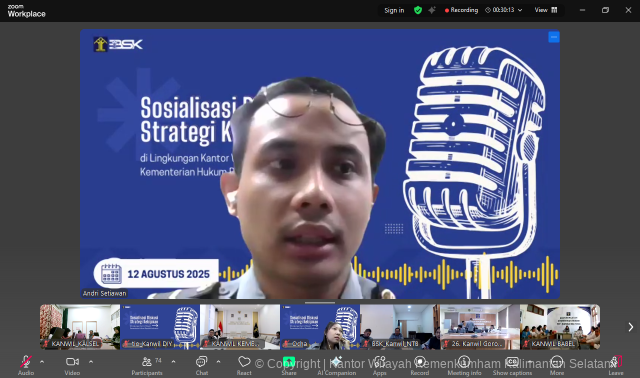Toggle the Video camera button

click(x=72, y=362)
